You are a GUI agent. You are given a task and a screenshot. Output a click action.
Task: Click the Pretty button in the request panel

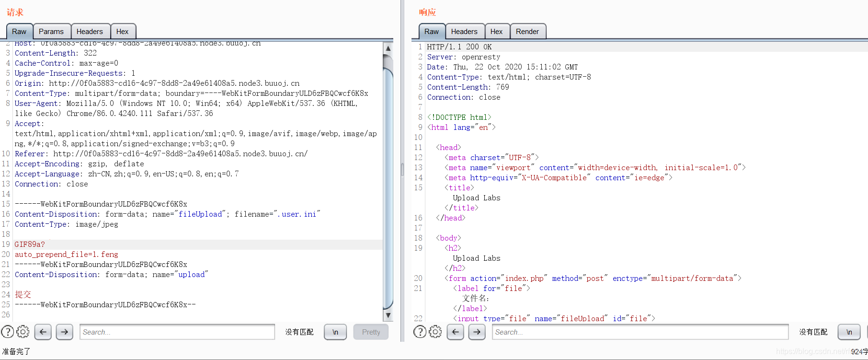coord(371,332)
